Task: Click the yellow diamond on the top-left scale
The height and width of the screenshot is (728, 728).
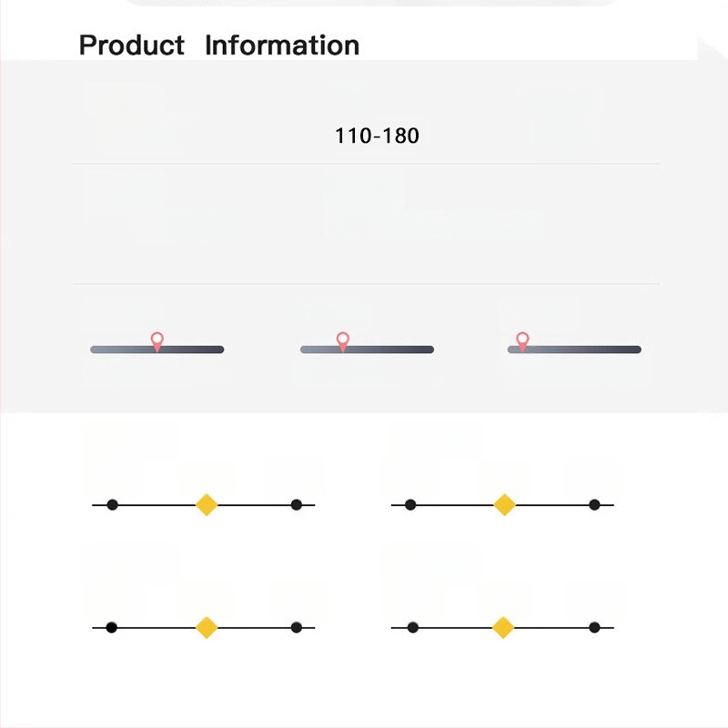Action: point(207,505)
